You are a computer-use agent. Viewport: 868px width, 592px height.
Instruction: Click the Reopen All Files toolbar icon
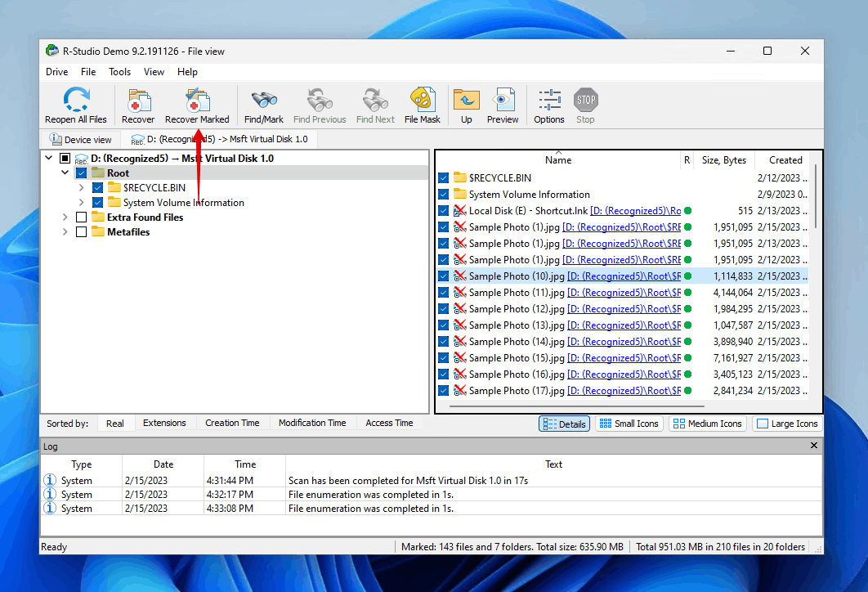pyautogui.click(x=76, y=100)
